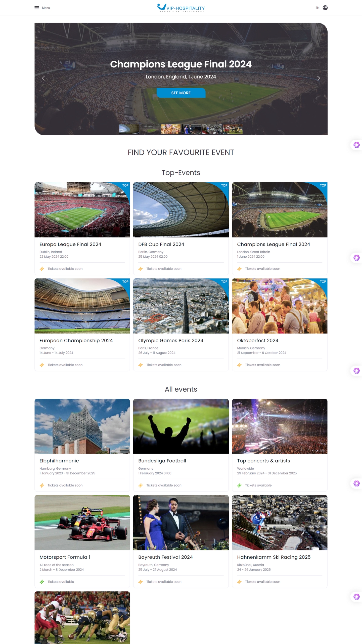Open the Bundesliga Football card image
Viewport: 362px width, 644px height.
(181, 426)
